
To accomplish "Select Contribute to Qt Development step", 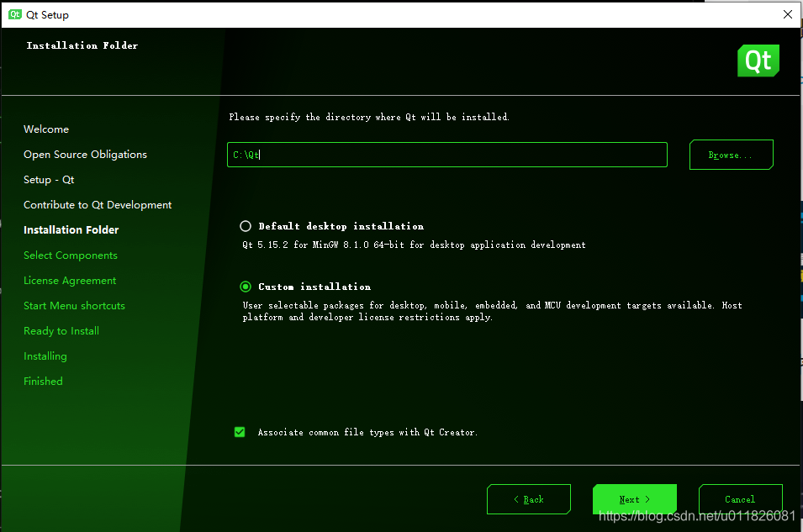I will (98, 205).
